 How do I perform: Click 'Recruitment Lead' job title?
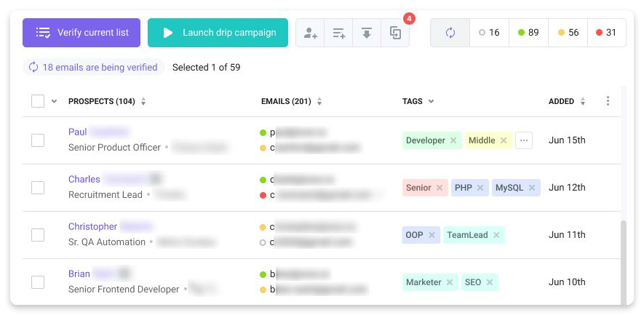pyautogui.click(x=106, y=195)
